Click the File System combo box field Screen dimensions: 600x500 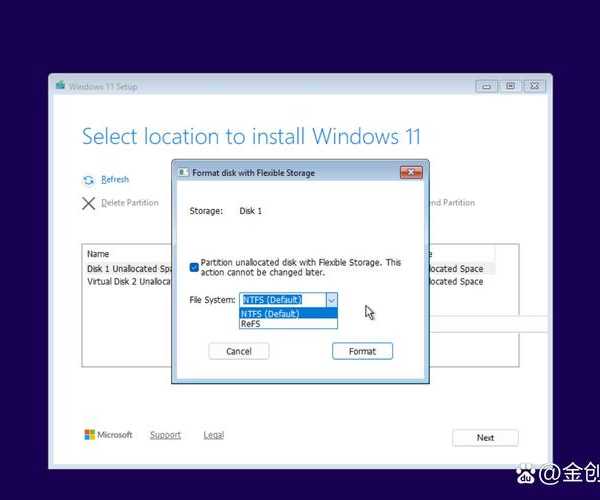pos(288,300)
